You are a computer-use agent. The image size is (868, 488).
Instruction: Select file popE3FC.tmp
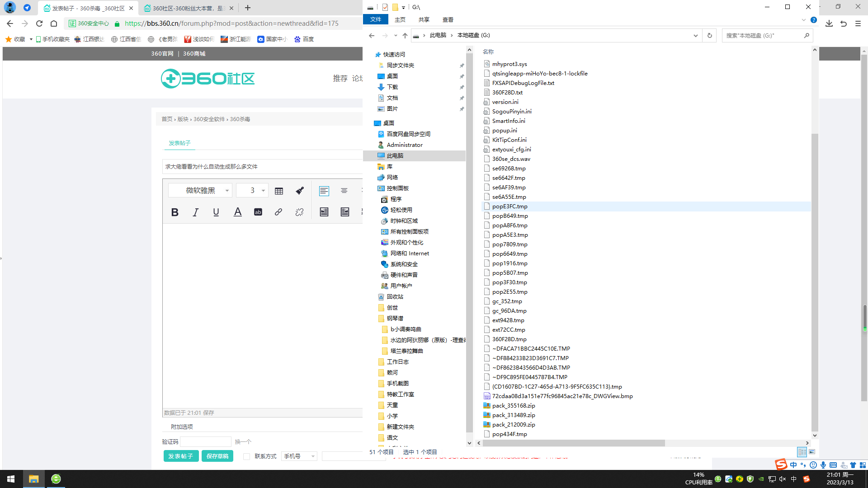(510, 206)
